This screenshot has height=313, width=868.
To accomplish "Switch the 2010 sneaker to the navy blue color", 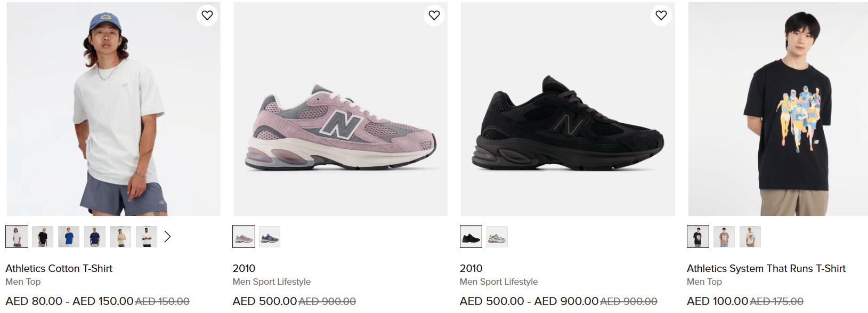I will (x=270, y=237).
